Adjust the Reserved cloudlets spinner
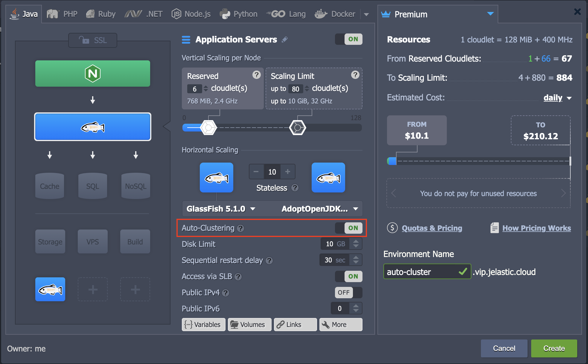This screenshot has height=364, width=588. [205, 89]
